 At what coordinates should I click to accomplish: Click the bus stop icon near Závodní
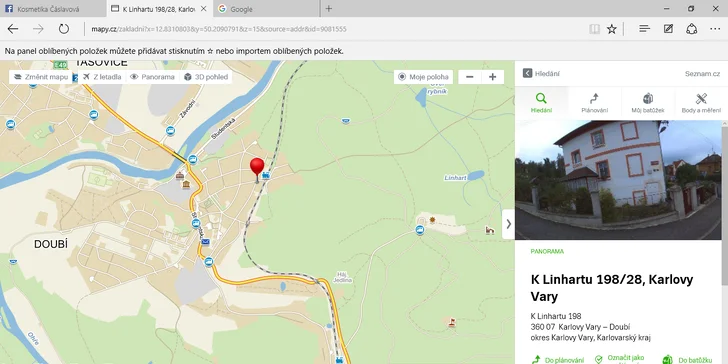point(170,130)
